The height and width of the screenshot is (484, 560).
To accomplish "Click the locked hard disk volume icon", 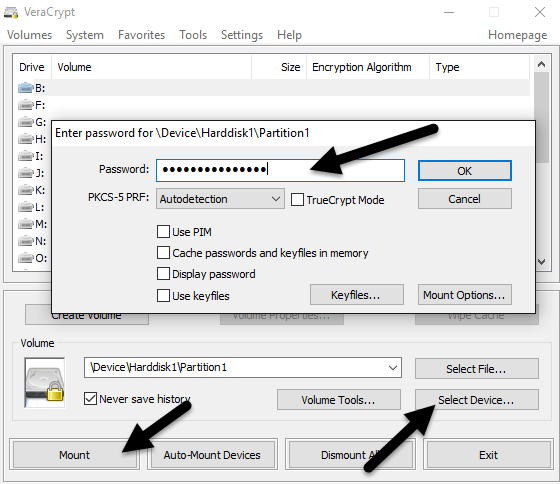I will coord(45,383).
